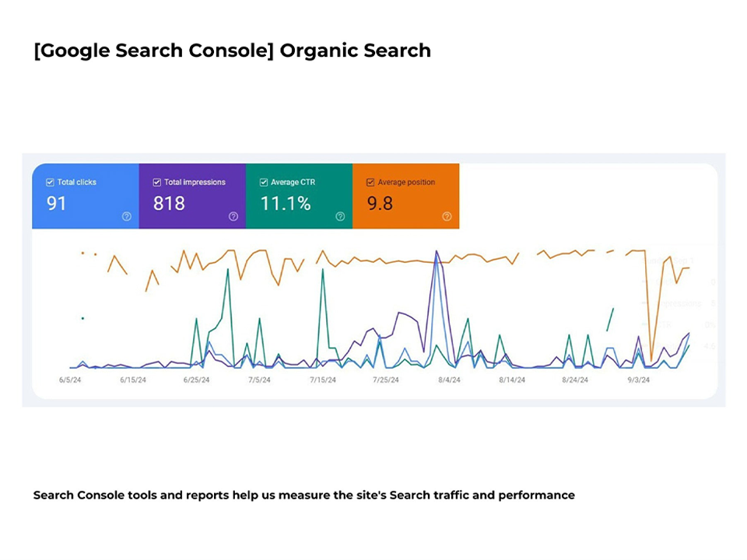The image size is (747, 560).
Task: Open help tooltip on Total impressions card
Action: point(233,216)
